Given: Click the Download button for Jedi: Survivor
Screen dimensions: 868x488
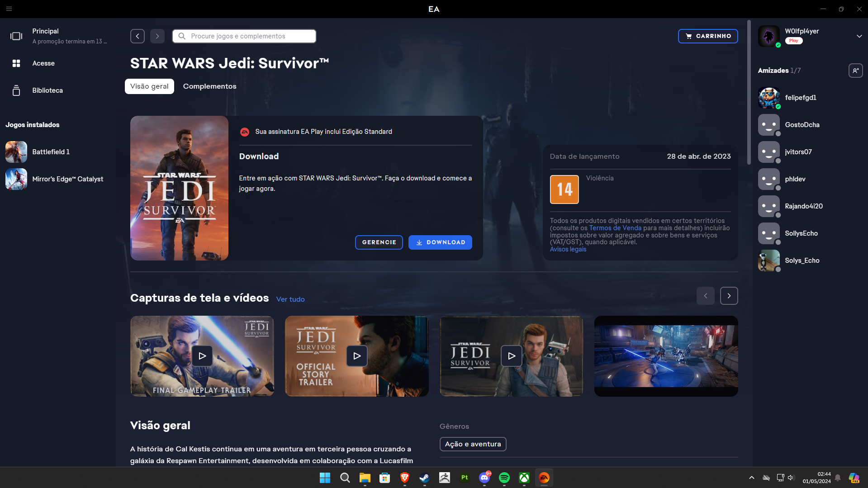Looking at the screenshot, I should pos(440,242).
